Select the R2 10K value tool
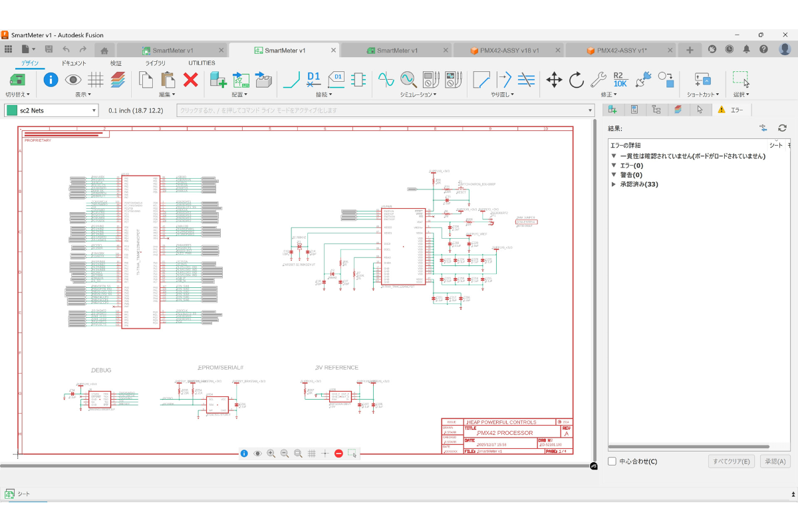 tap(620, 80)
